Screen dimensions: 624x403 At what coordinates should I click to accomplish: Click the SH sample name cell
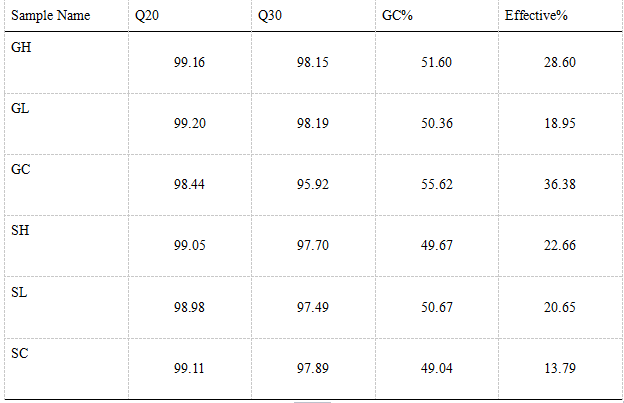[21, 231]
